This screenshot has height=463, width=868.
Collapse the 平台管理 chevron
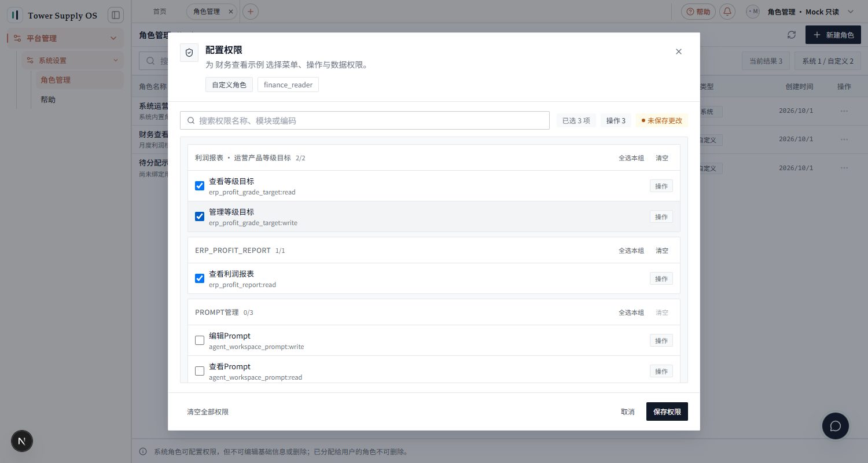tap(113, 38)
